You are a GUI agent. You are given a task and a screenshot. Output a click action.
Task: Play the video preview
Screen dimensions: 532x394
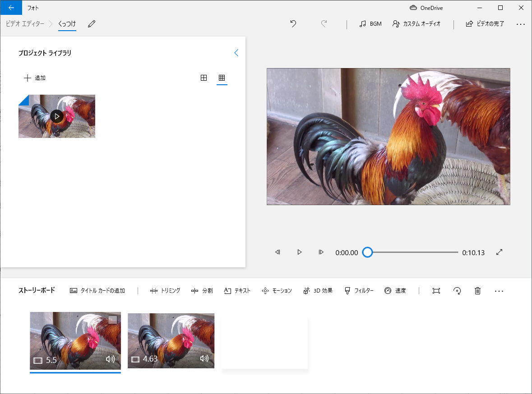pyautogui.click(x=299, y=252)
